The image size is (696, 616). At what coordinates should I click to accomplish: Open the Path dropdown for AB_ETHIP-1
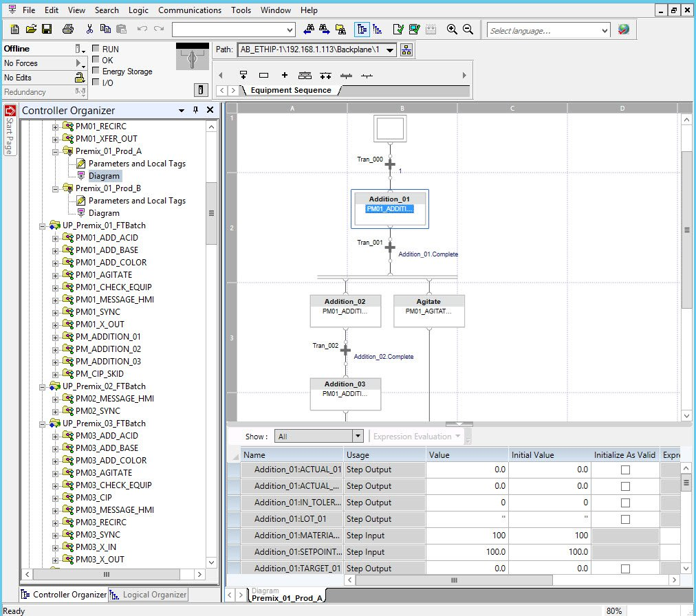(x=389, y=49)
